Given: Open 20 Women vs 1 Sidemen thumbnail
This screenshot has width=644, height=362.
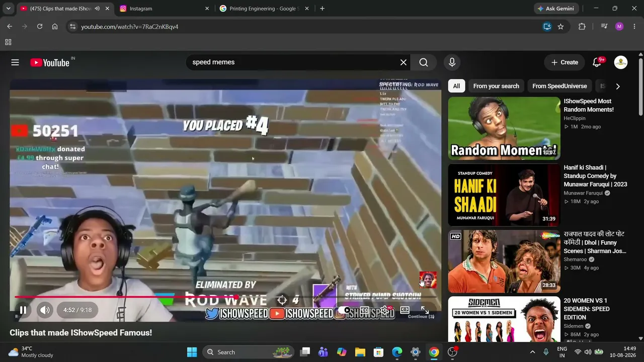Looking at the screenshot, I should click(x=504, y=319).
